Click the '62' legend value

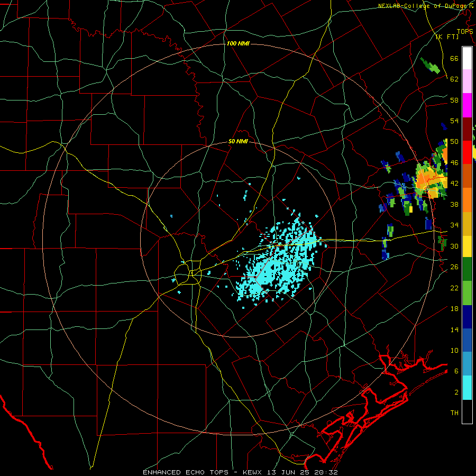[x=454, y=79]
